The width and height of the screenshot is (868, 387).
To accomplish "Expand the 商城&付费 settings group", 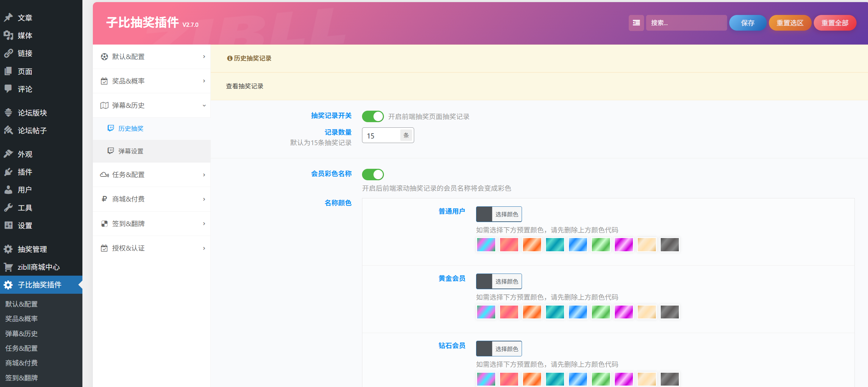I will tap(152, 199).
